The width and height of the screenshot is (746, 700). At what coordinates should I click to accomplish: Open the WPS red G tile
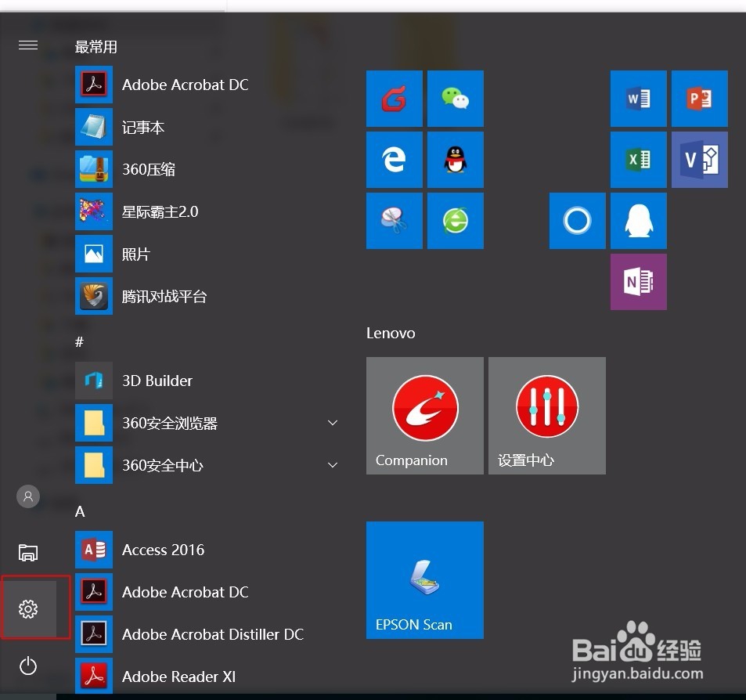[395, 99]
